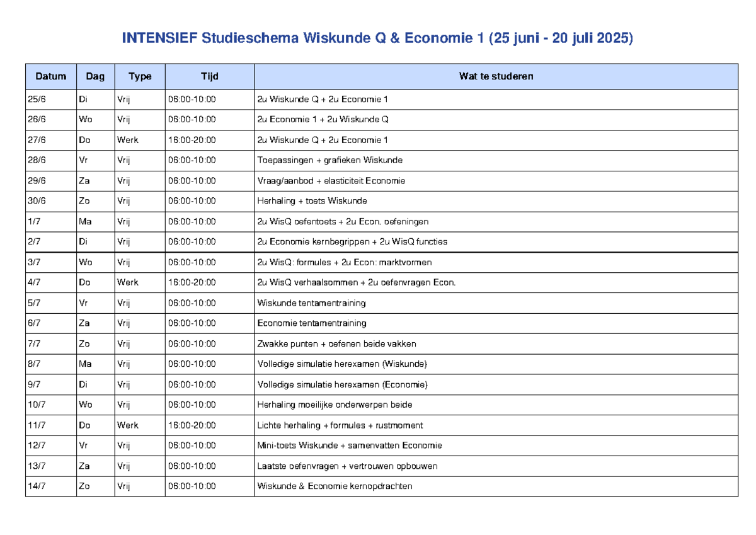Select the Type column header
756x535 pixels.
pos(140,76)
